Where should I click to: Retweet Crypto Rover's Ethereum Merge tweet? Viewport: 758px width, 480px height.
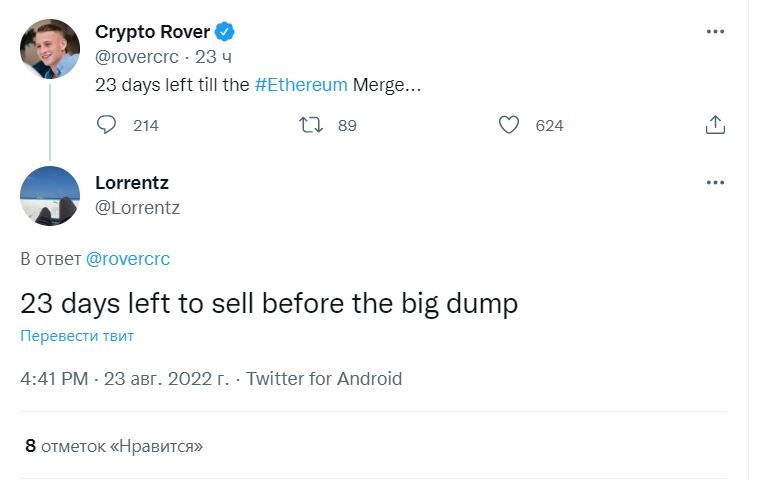click(311, 125)
